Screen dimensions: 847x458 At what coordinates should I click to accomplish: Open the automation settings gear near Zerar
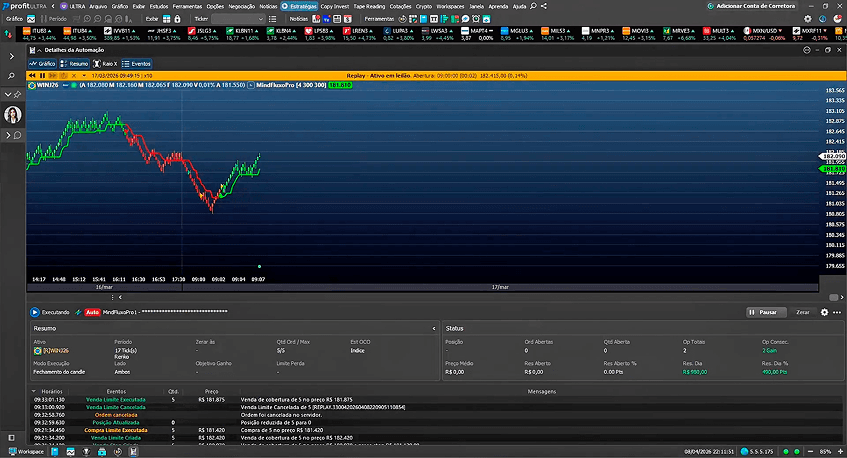[824, 312]
